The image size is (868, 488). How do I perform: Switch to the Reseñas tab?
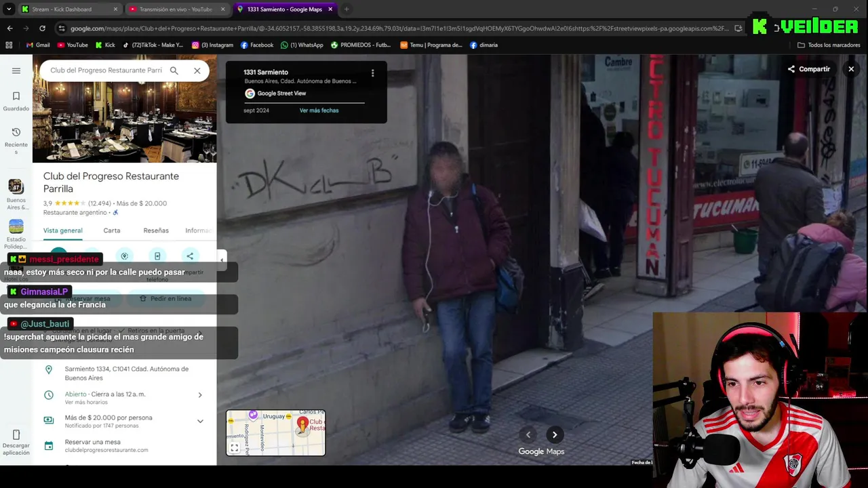click(156, 230)
